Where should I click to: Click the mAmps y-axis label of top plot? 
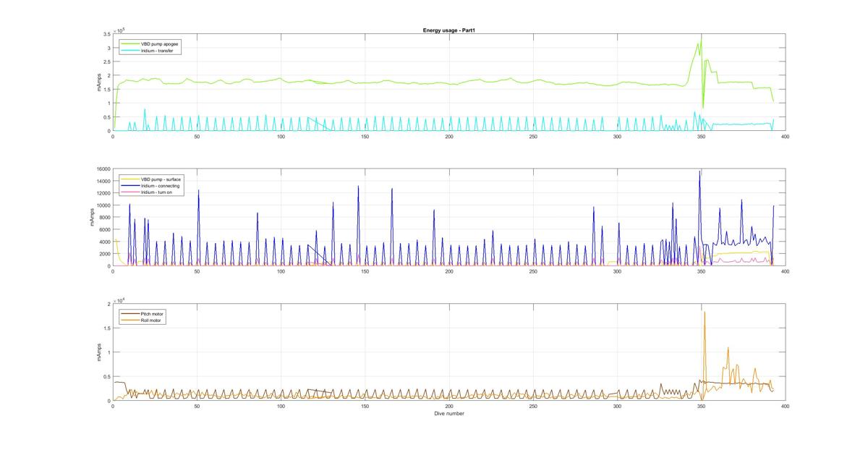tap(100, 82)
